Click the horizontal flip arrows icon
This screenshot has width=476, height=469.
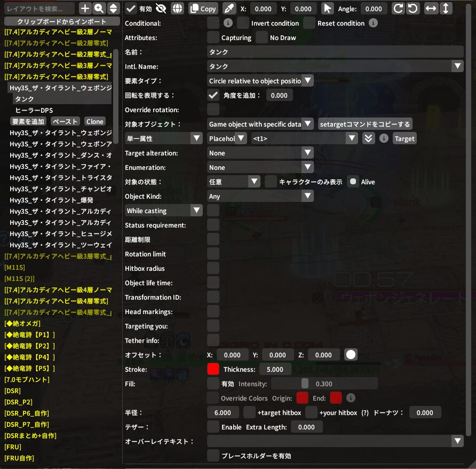(x=431, y=9)
